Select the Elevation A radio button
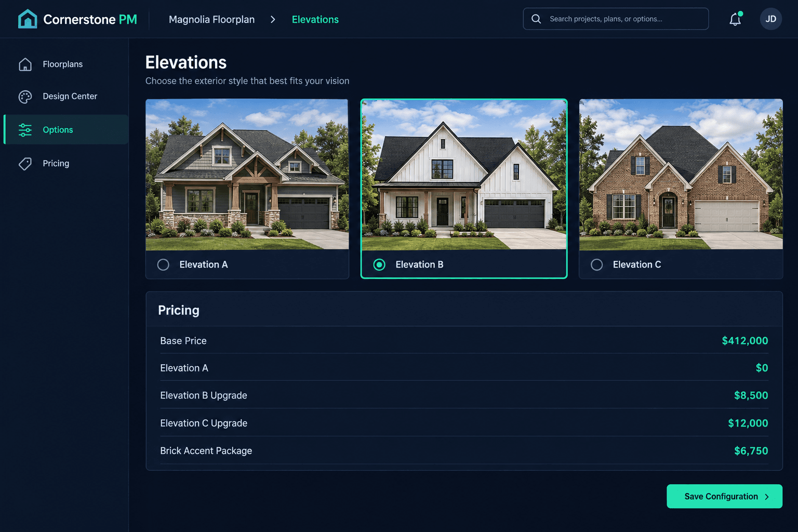The height and width of the screenshot is (532, 798). pyautogui.click(x=163, y=264)
